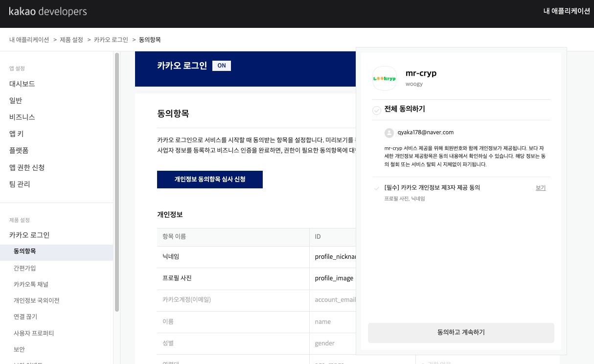Select 동의항목 in the breadcrumb

(x=150, y=40)
